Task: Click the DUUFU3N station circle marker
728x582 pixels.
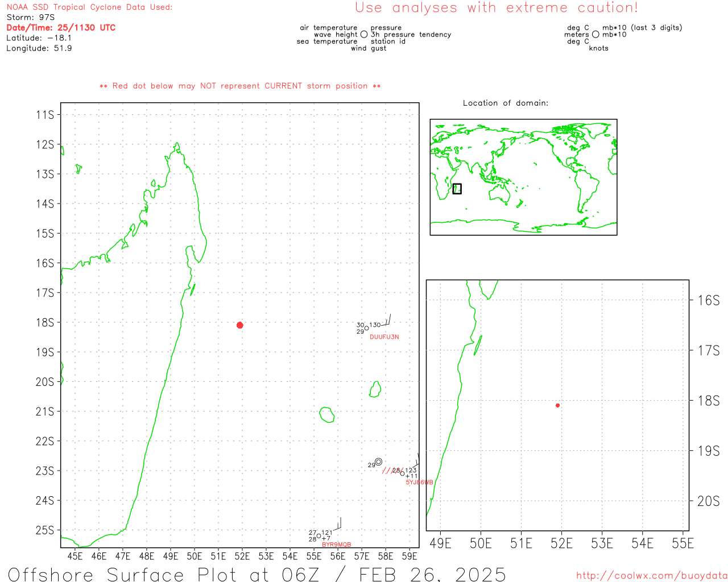Action: pyautogui.click(x=366, y=328)
